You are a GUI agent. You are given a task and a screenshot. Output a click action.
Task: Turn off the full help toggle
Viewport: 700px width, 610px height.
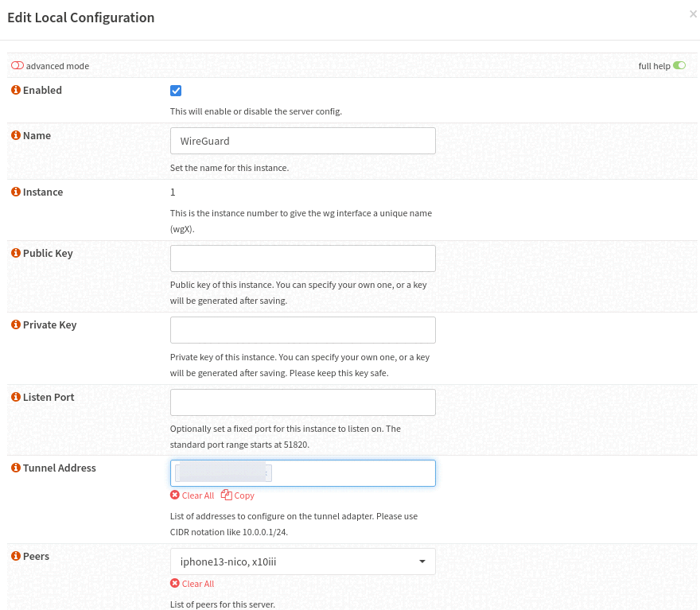click(679, 66)
